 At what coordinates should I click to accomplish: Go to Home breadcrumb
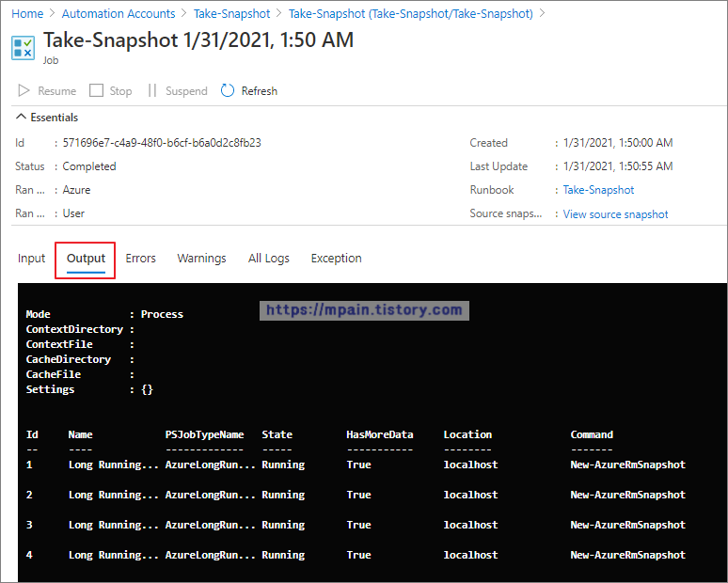(x=27, y=14)
